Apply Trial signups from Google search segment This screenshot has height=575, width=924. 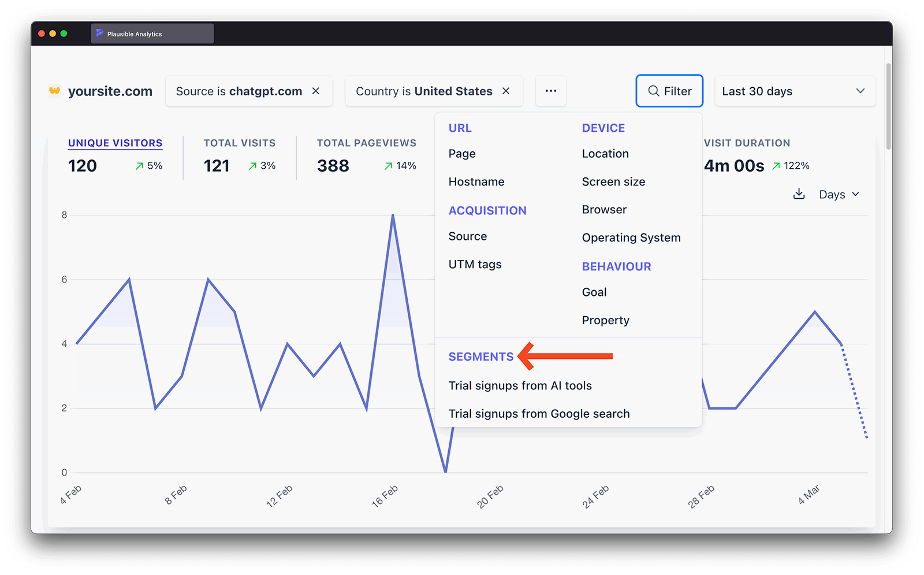(x=539, y=414)
